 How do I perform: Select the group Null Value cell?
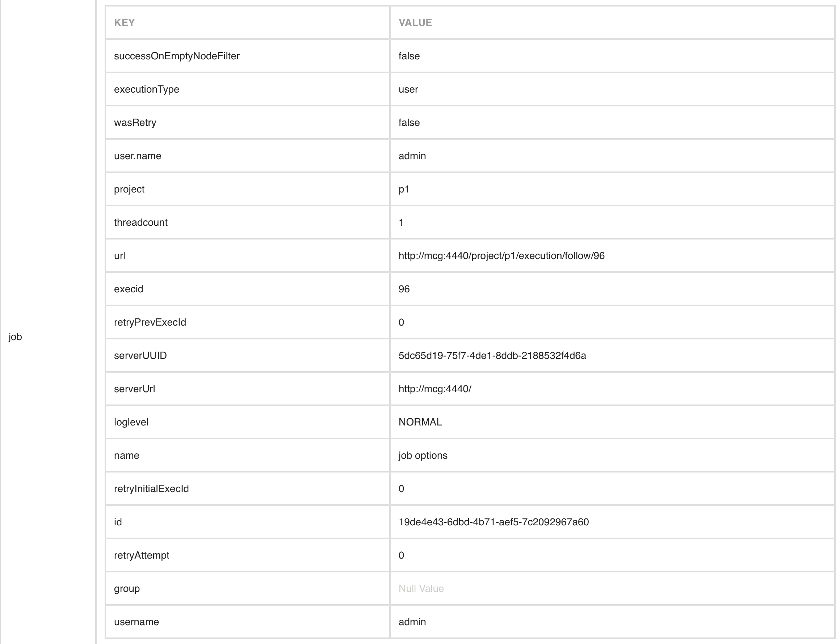pyautogui.click(x=612, y=588)
